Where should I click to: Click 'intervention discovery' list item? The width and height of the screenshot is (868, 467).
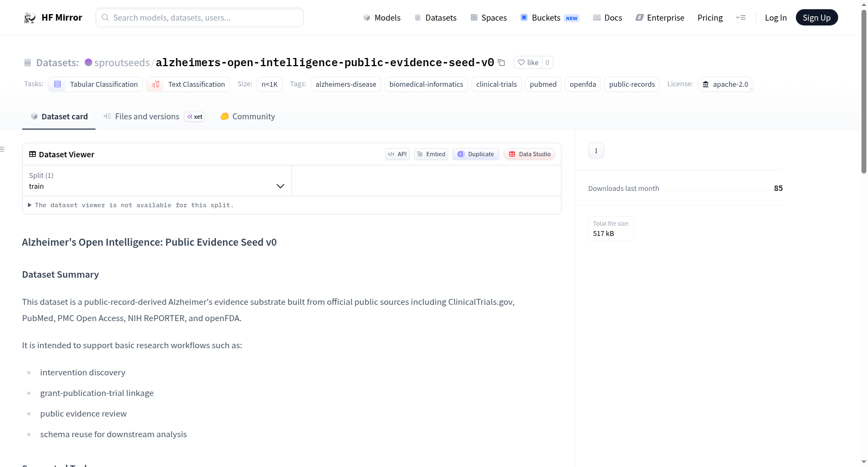coord(82,373)
